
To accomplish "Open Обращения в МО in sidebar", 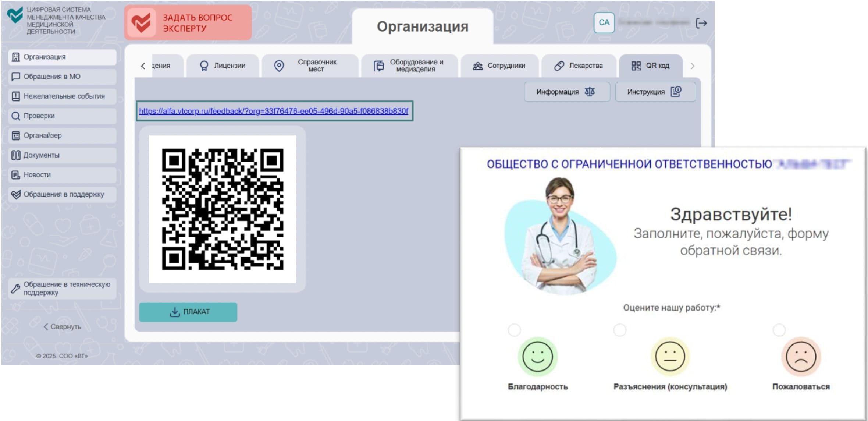I will pyautogui.click(x=62, y=77).
